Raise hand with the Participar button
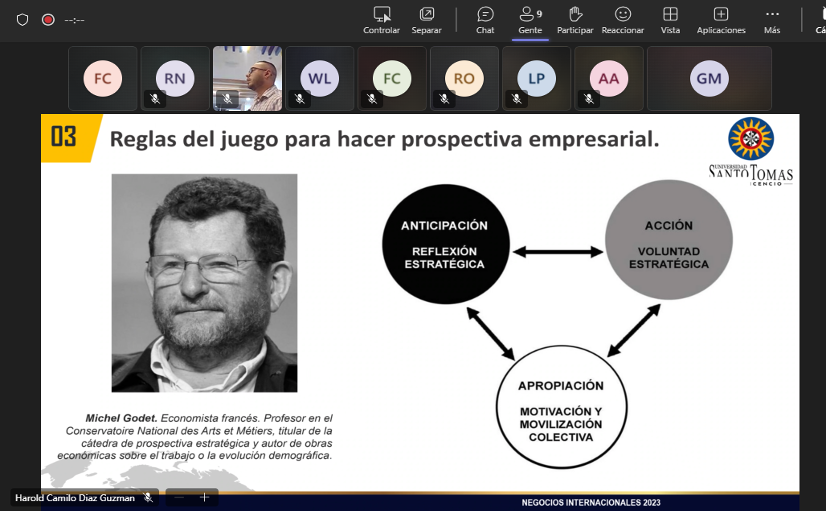Image resolution: width=827 pixels, height=512 pixels. (575, 15)
